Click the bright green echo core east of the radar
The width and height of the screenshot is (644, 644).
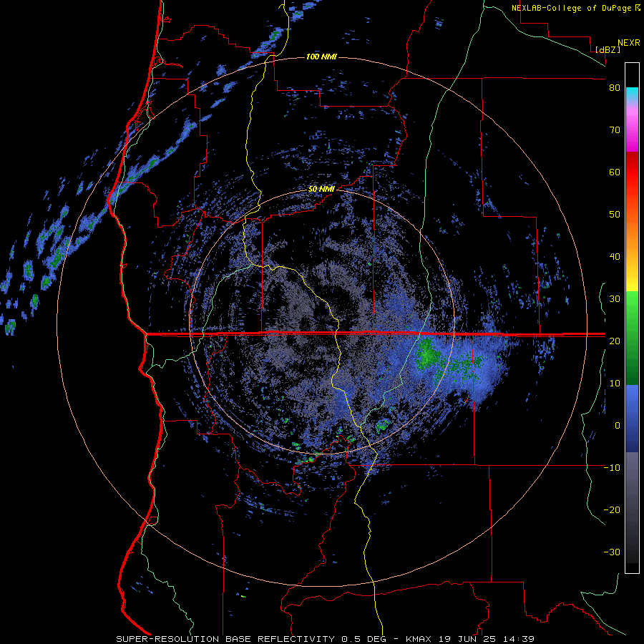tap(427, 353)
